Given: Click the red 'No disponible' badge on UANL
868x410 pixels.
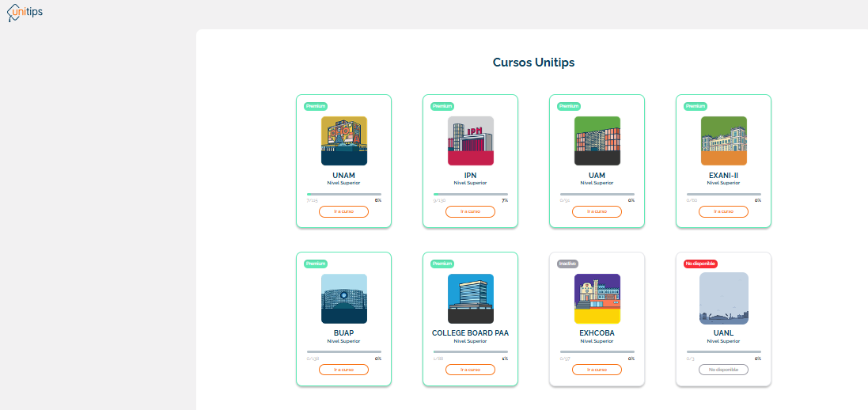Looking at the screenshot, I should 700,264.
